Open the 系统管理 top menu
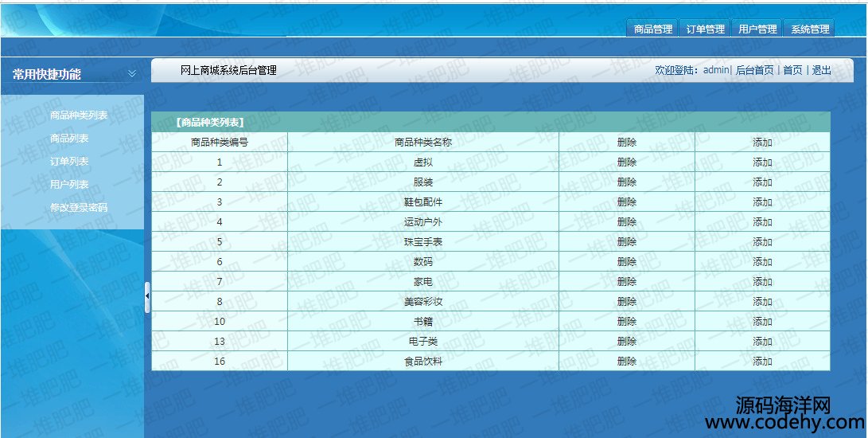The width and height of the screenshot is (868, 438). [x=809, y=29]
